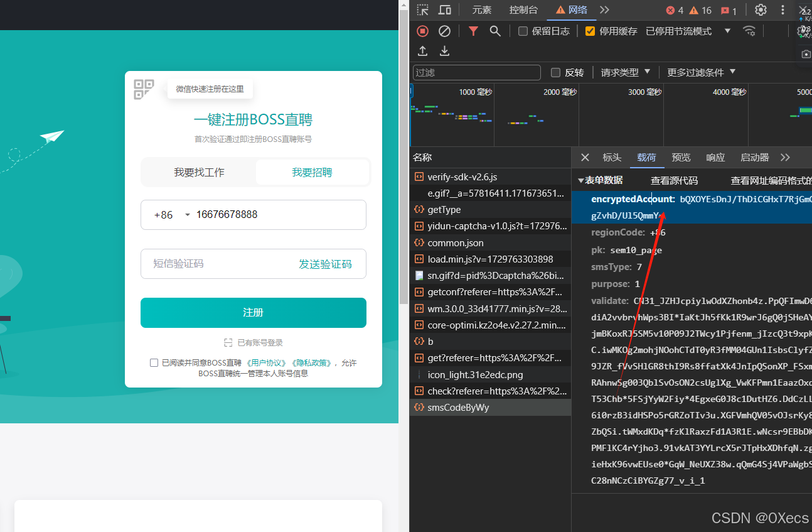Screen dimensions: 812x532
Task: Click the 名称 column header
Action: pos(490,158)
